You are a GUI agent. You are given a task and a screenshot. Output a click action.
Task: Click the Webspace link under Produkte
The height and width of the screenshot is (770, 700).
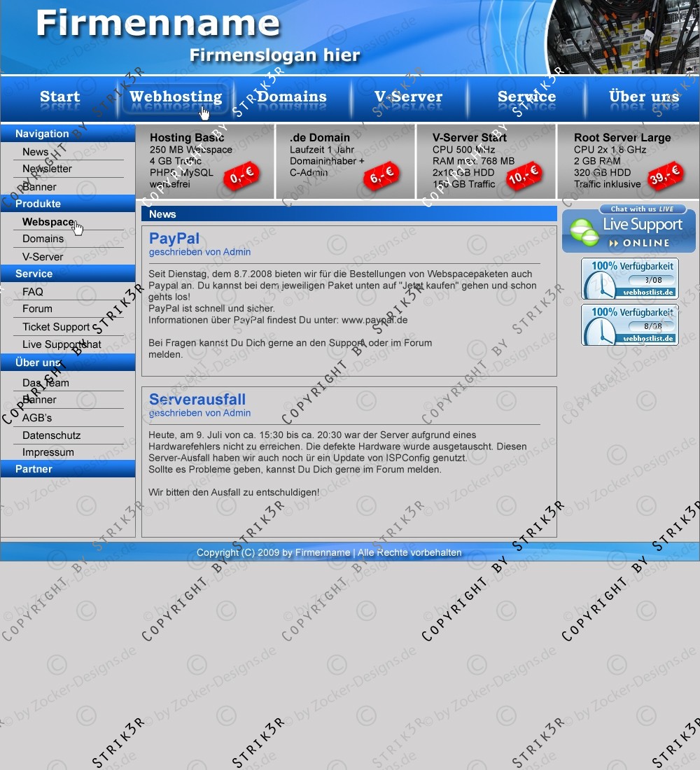(x=48, y=222)
